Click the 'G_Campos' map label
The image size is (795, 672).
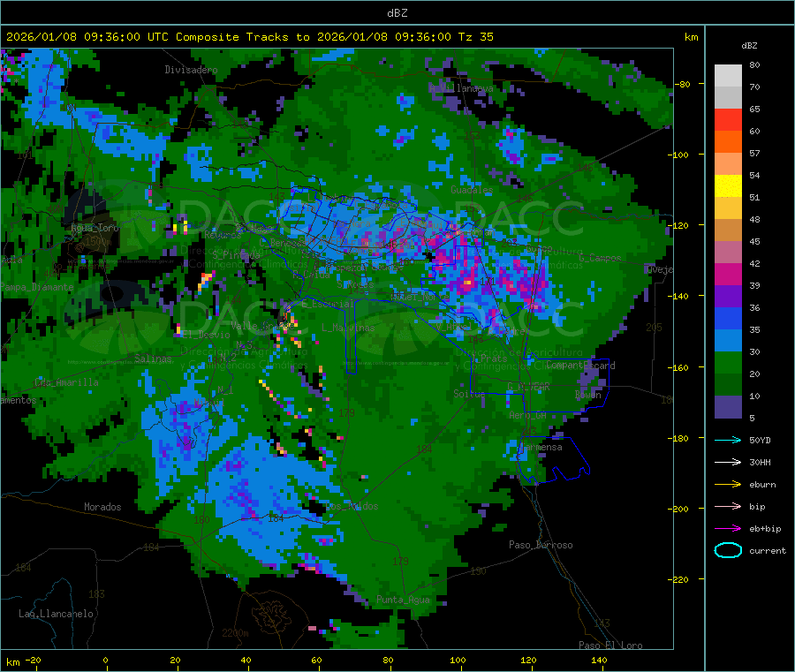click(600, 258)
